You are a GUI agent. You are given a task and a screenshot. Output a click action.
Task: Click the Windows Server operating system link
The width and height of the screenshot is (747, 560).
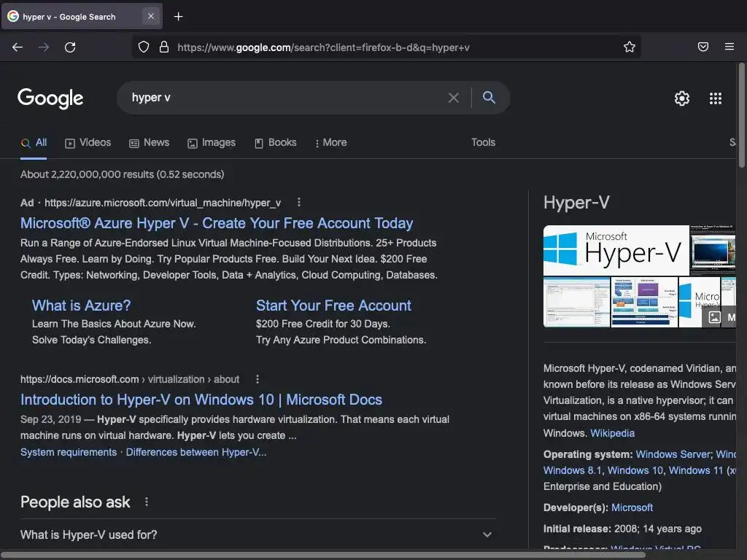pyautogui.click(x=673, y=454)
